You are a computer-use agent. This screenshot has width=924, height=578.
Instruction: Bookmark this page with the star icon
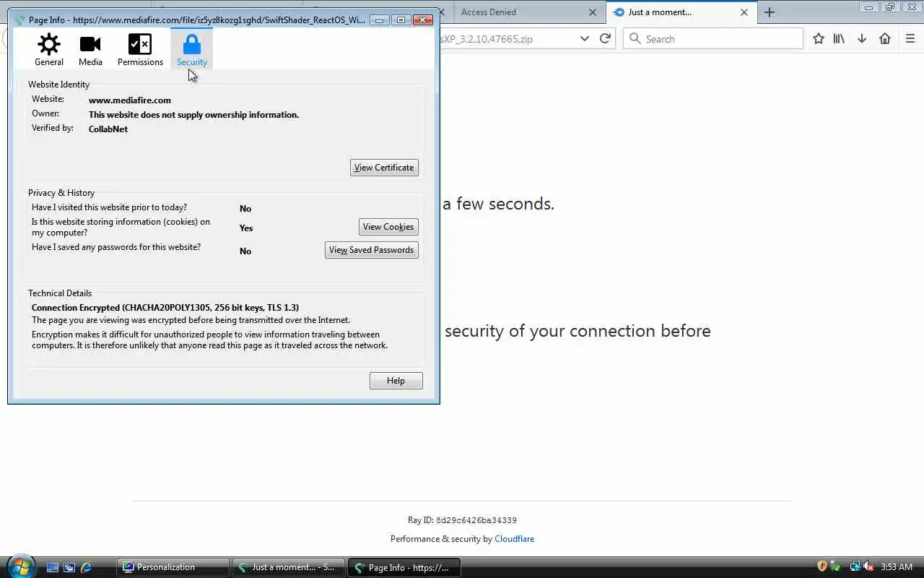[x=819, y=39]
